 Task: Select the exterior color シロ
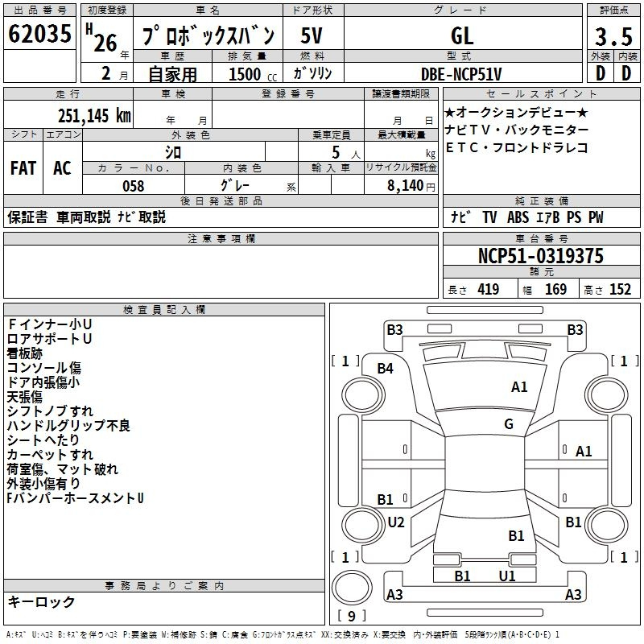coord(173,152)
